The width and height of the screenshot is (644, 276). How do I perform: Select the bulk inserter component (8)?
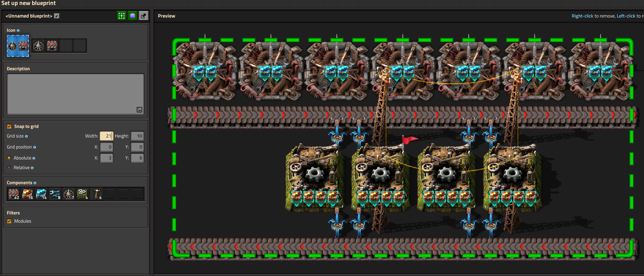coord(55,194)
